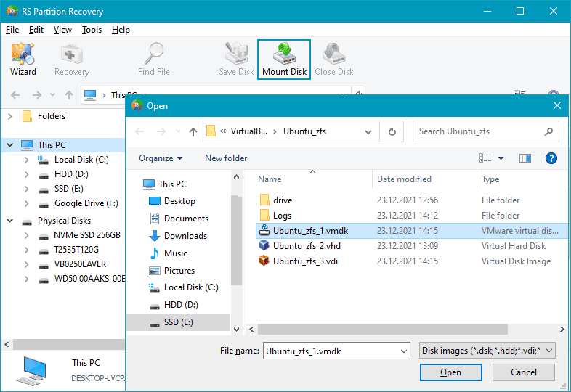Click the search magnifier in Search Ubuntu_zfs box

click(548, 131)
